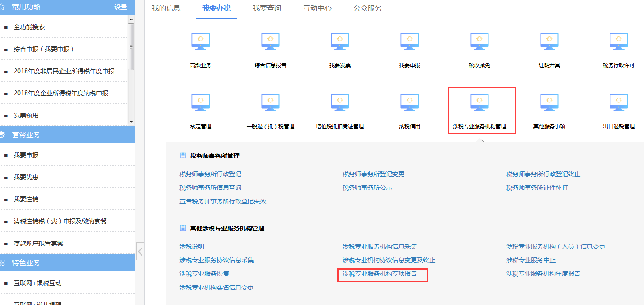Open 全功能搜索 in the sidebar
Image resolution: width=644 pixels, height=305 pixels.
click(x=29, y=27)
